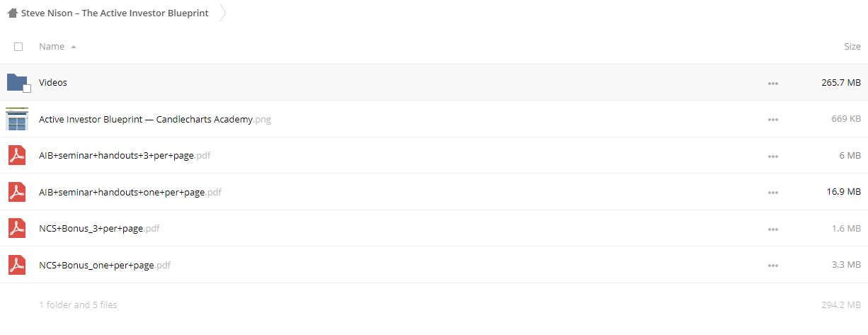Screen dimensions: 868x335
Task: Click PDF icon for NCS+Bonus_one+per+page
Action: click(17, 265)
